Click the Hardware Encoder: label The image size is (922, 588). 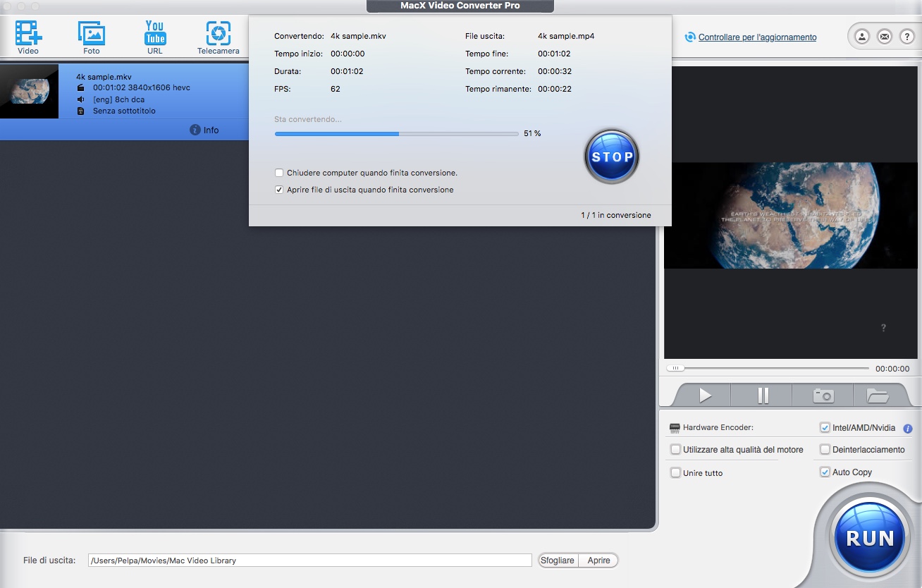click(x=718, y=428)
